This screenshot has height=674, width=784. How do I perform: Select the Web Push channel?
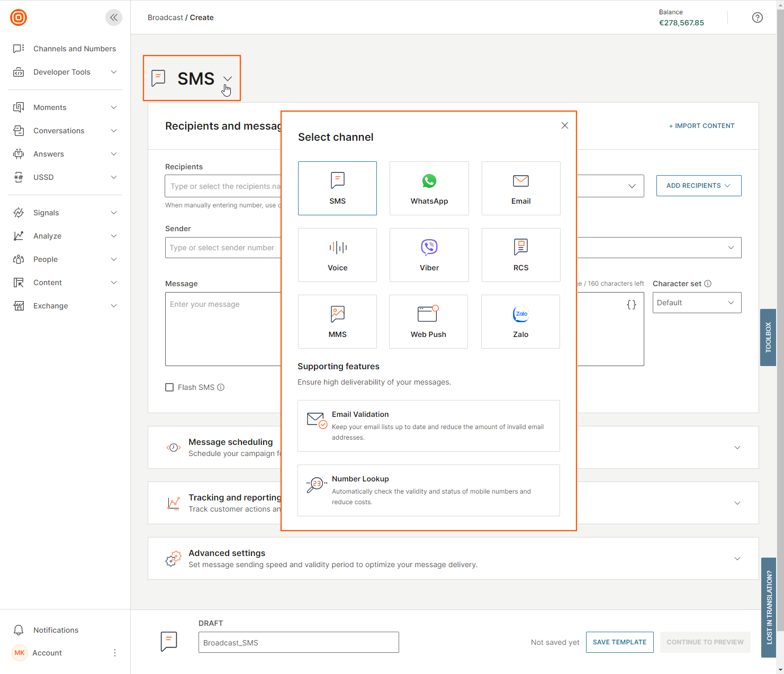coord(428,322)
